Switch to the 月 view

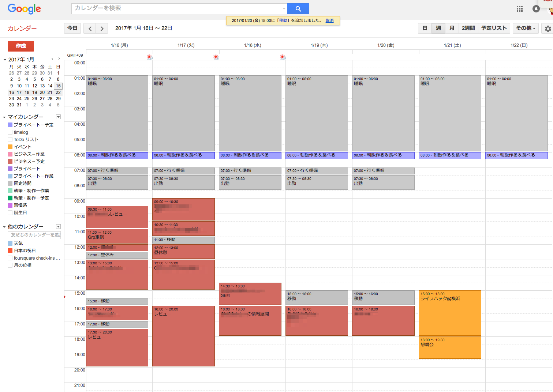[x=452, y=29]
